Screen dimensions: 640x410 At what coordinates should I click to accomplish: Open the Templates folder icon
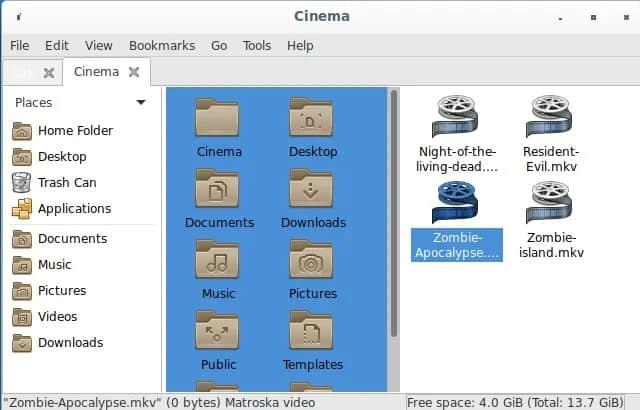(313, 334)
